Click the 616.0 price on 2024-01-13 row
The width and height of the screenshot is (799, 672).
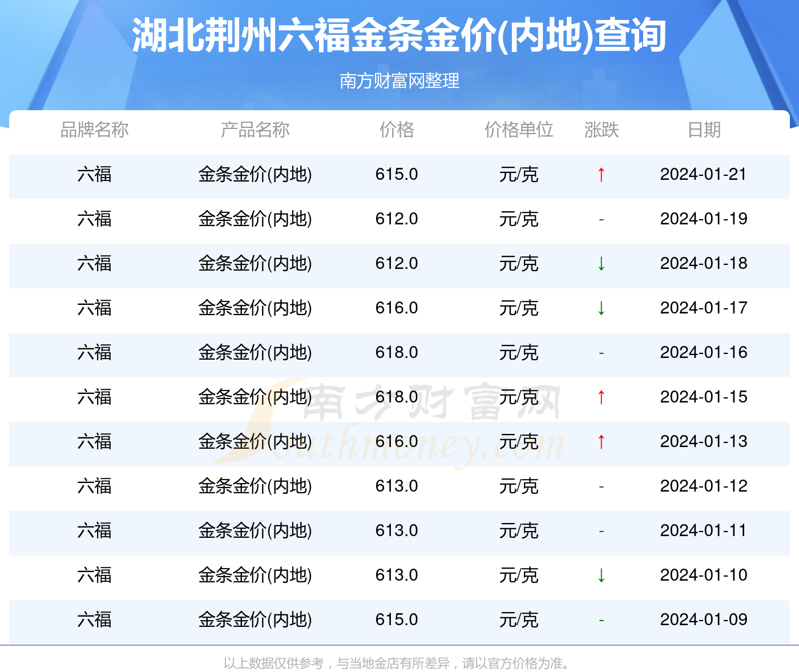click(x=397, y=441)
